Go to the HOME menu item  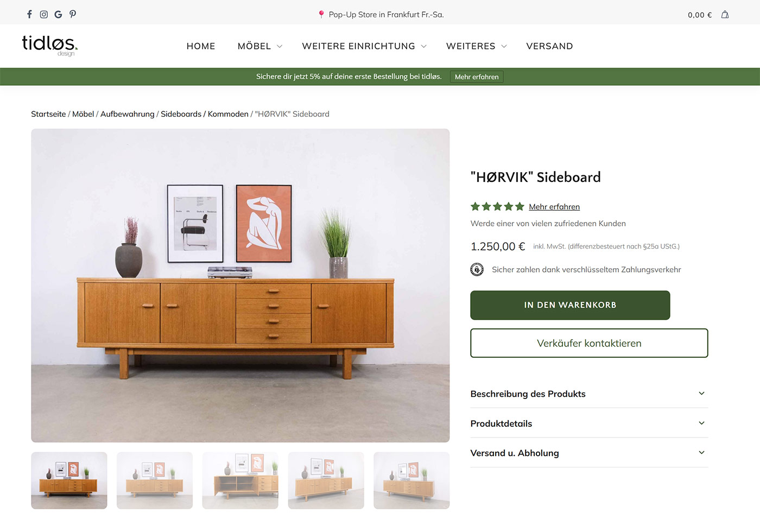click(x=201, y=46)
